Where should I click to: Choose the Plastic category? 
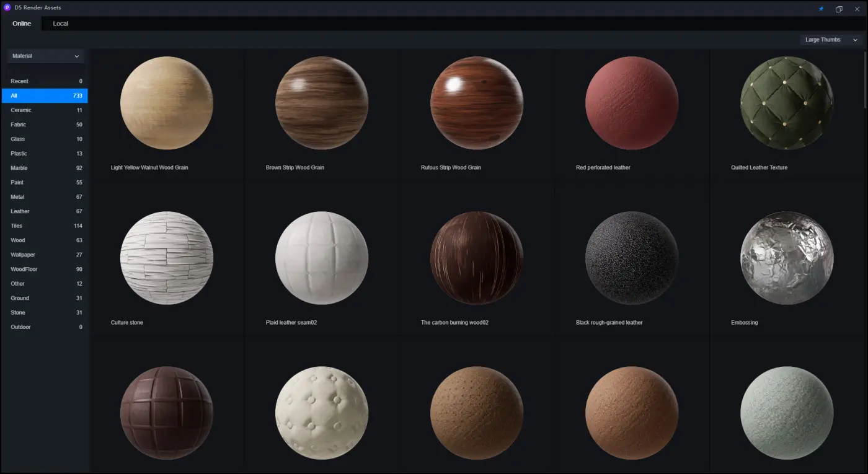pyautogui.click(x=45, y=154)
